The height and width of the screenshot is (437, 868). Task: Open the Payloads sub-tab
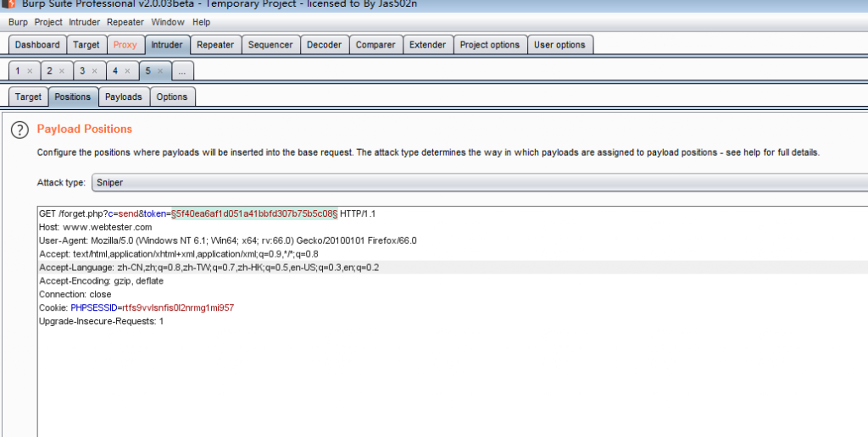pos(124,97)
